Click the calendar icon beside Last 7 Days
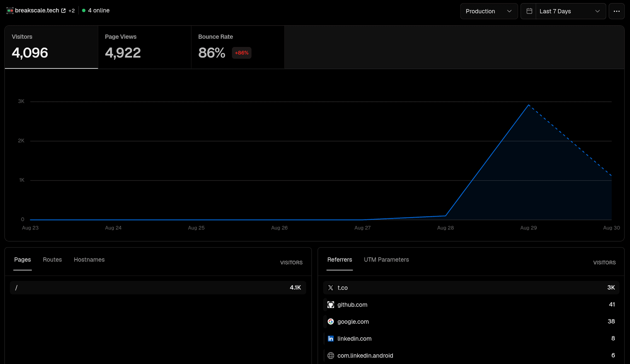Image resolution: width=630 pixels, height=364 pixels. click(x=529, y=11)
